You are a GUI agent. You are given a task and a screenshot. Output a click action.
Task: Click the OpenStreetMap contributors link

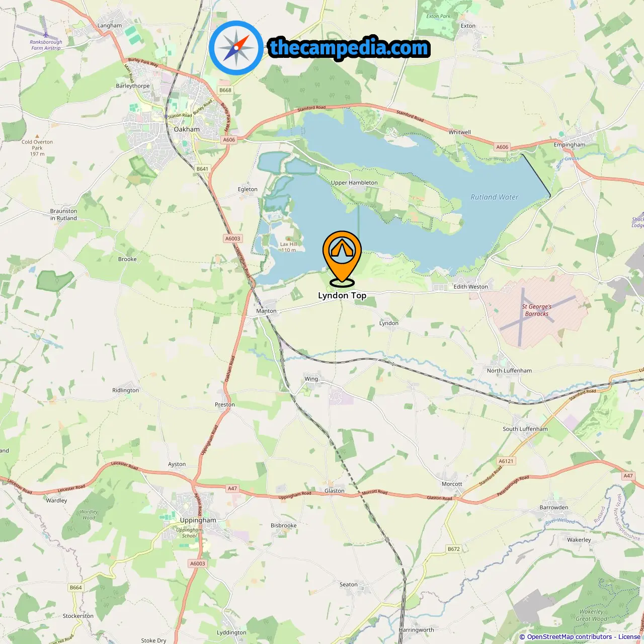click(x=571, y=637)
